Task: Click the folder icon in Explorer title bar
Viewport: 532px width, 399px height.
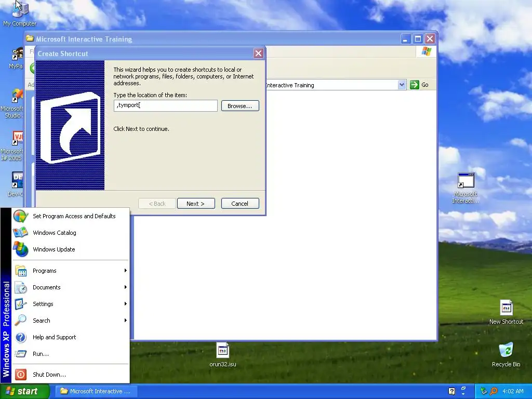Action: (30, 38)
